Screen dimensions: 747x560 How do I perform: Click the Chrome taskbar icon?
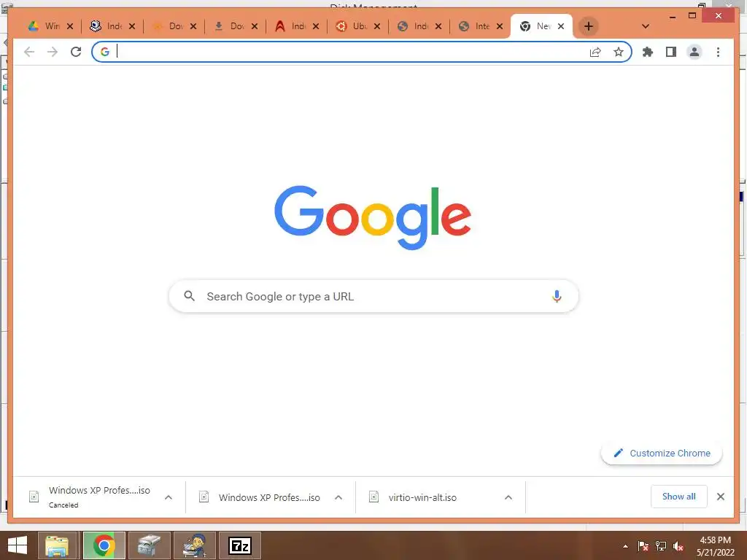(104, 545)
